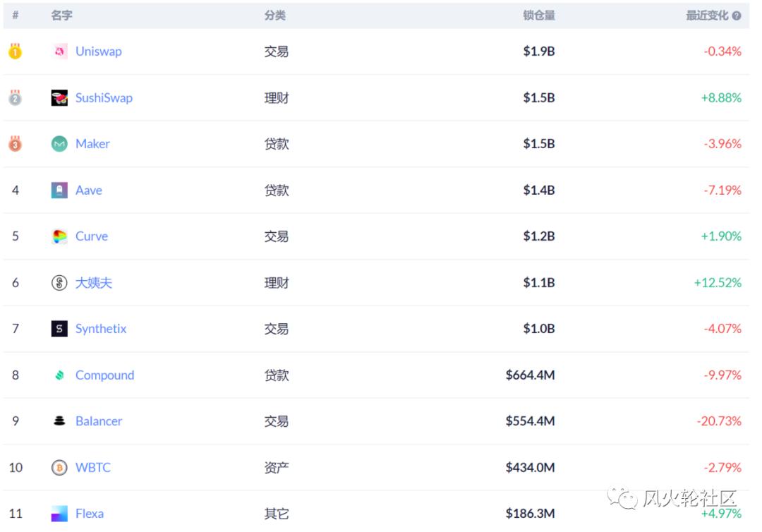This screenshot has width=762, height=532.
Task: Click the Compound logo icon
Action: 59,375
